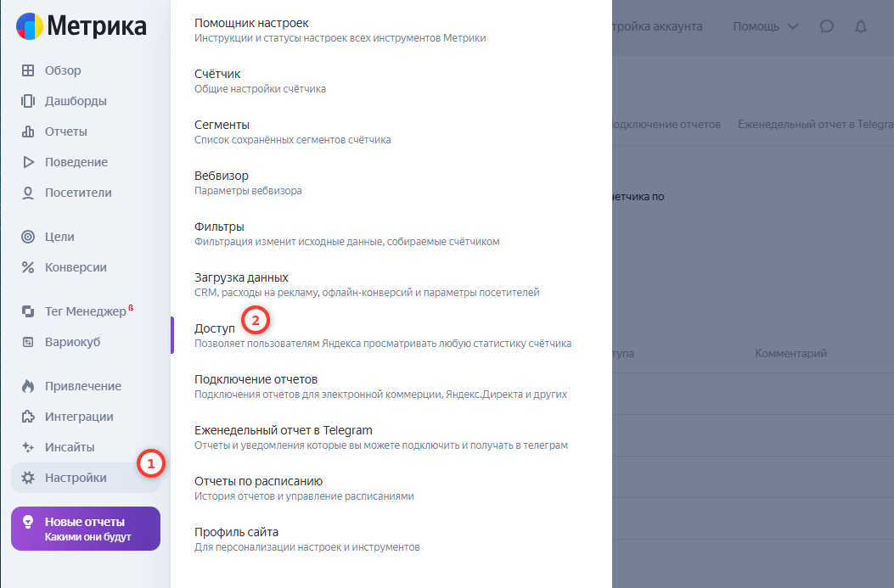Image resolution: width=894 pixels, height=588 pixels.
Task: Open Загрузка данных menu entry
Action: (241, 277)
